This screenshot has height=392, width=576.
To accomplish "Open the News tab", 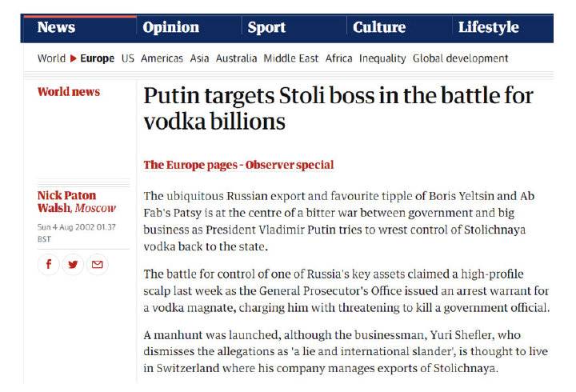I will coord(56,27).
